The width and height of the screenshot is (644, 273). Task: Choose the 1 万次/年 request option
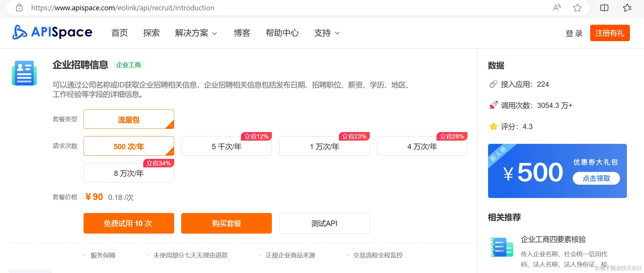click(x=325, y=146)
